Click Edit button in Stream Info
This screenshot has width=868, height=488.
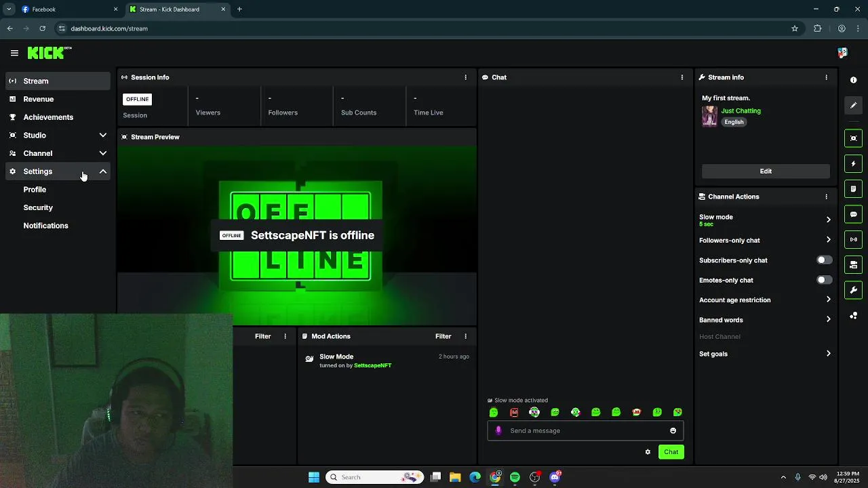coord(766,171)
